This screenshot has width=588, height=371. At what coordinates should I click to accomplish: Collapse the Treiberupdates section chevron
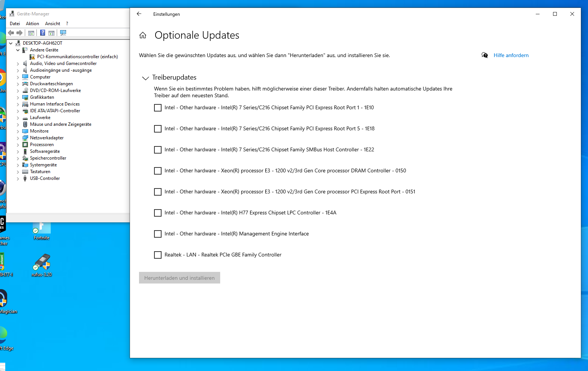pos(145,78)
